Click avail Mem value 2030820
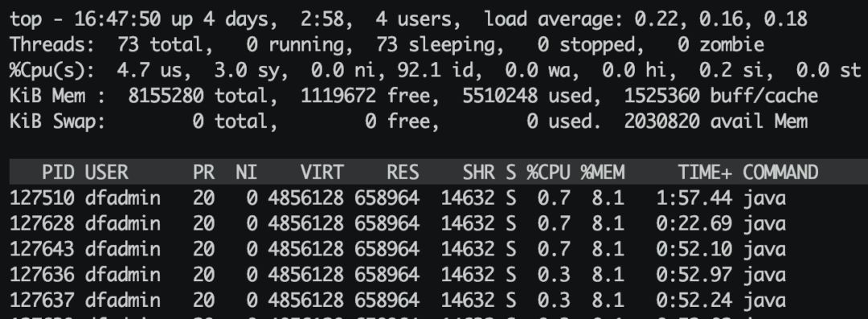 pos(662,121)
